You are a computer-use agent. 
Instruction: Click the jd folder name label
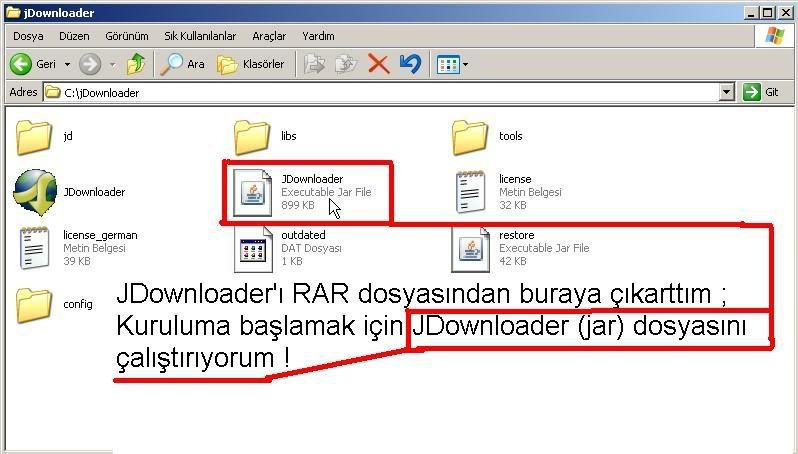tap(68, 136)
